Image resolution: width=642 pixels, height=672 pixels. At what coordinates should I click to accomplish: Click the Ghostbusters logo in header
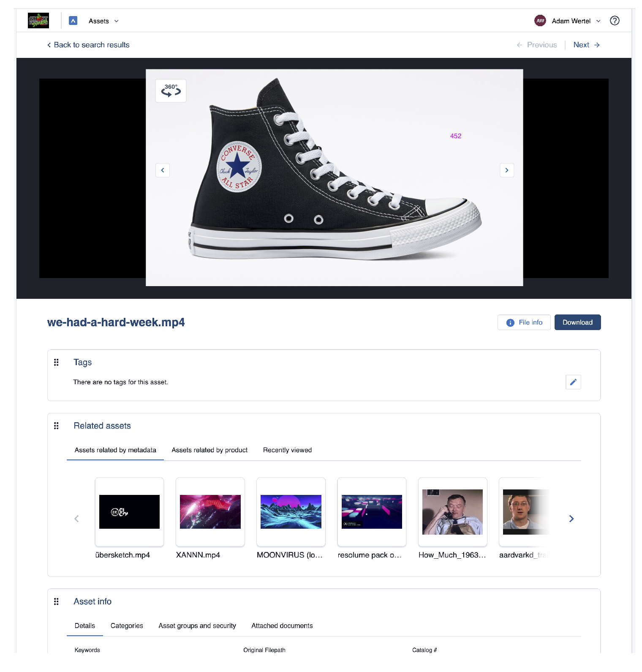(x=38, y=21)
